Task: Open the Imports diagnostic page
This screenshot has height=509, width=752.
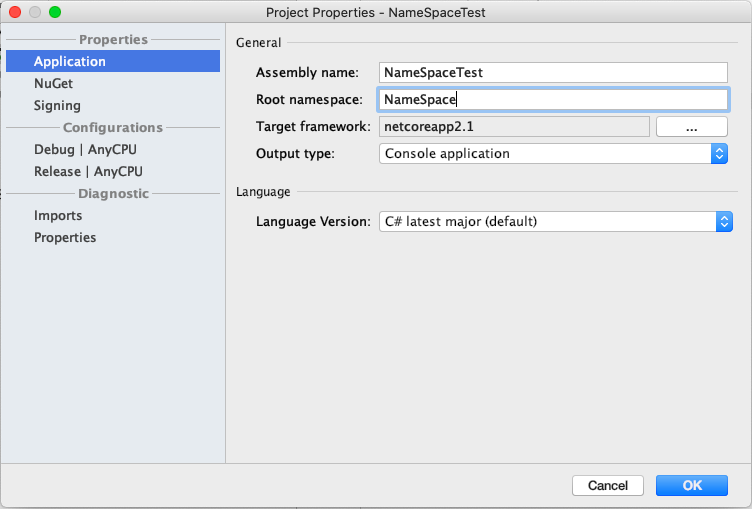Action: [x=58, y=215]
